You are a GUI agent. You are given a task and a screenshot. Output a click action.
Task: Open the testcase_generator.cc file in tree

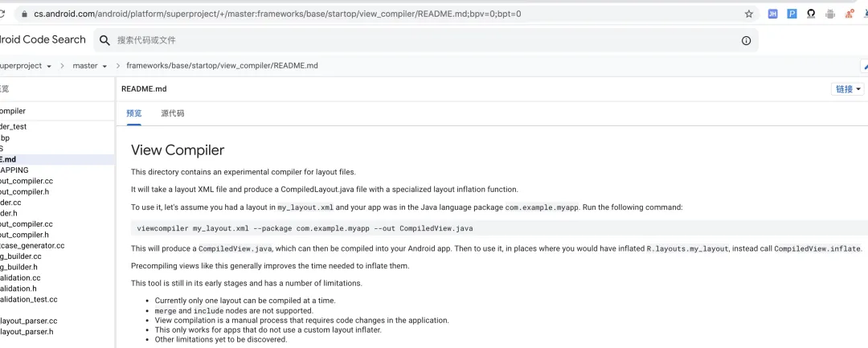(32, 246)
